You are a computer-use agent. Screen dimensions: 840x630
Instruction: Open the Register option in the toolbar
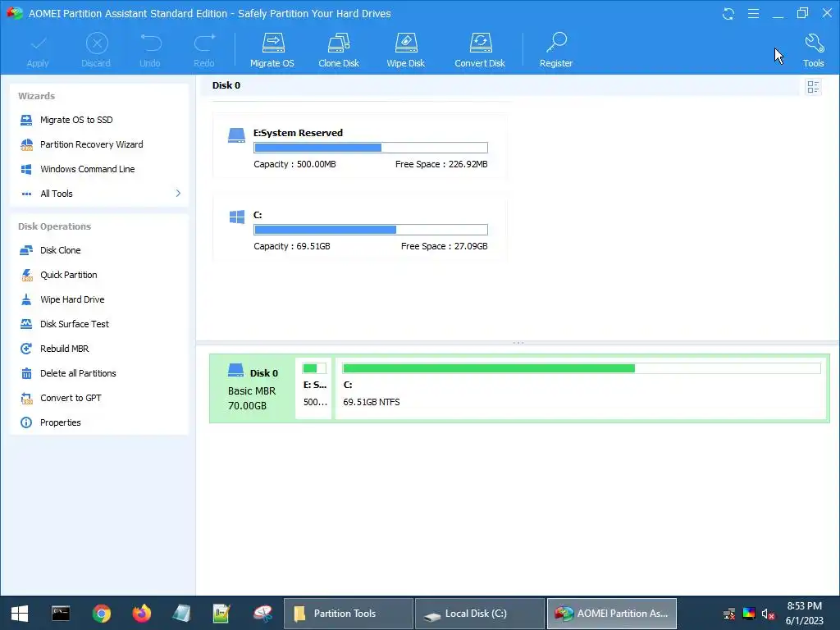point(556,50)
